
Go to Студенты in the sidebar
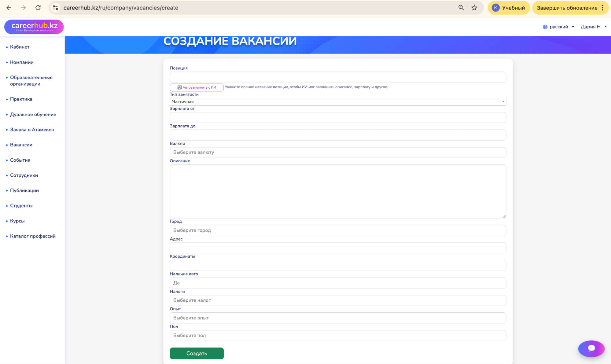21,205
